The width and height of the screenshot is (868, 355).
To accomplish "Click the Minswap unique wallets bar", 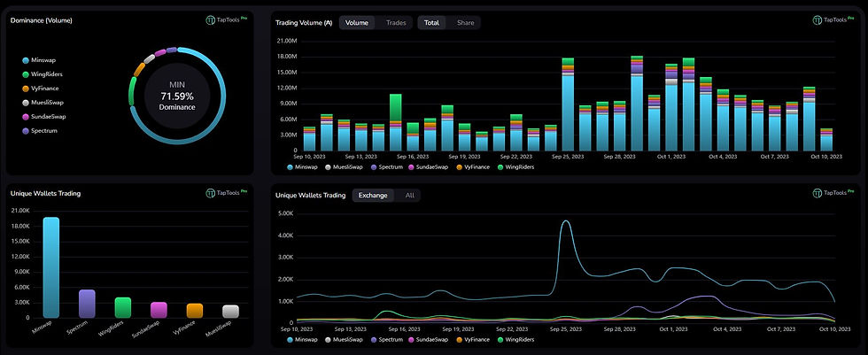I will [x=51, y=267].
